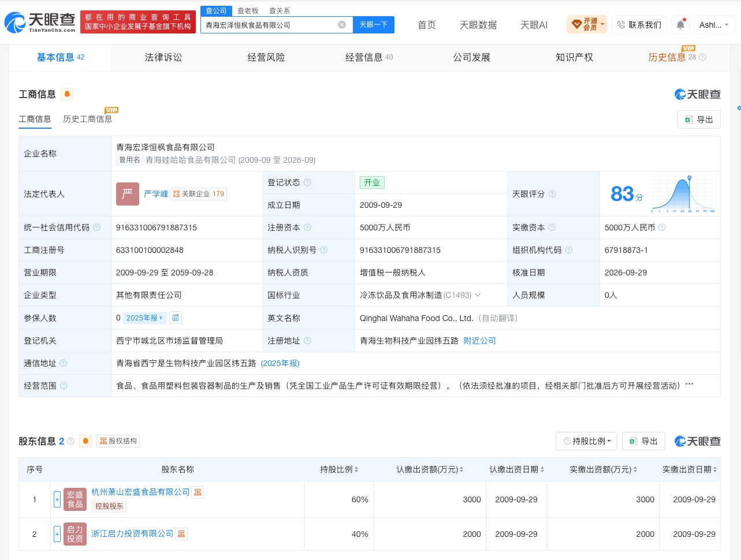Open equity structure icon beside 杭州萧山宏盛食品有限公司

[198, 492]
